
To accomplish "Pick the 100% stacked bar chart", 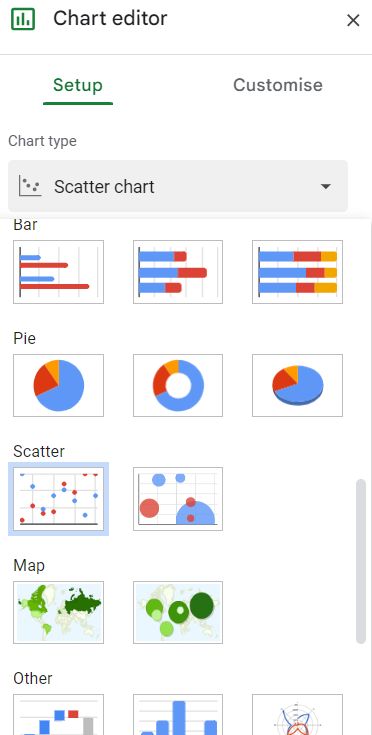I will 298,272.
